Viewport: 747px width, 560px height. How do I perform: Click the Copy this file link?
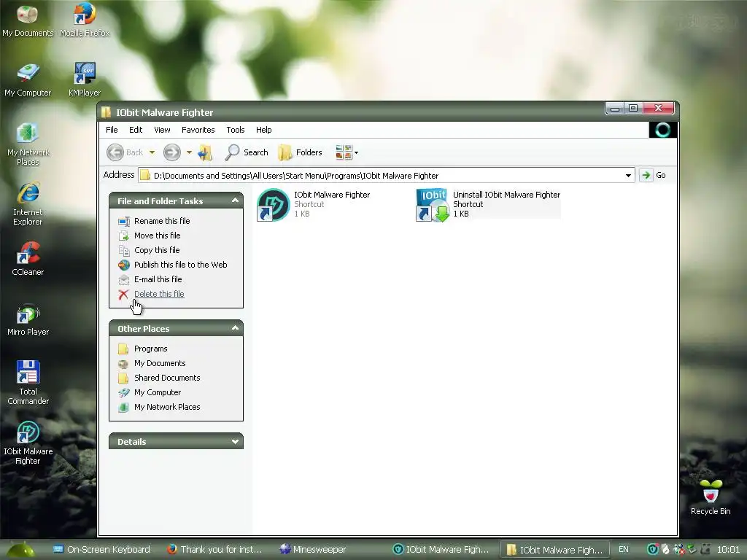point(157,250)
